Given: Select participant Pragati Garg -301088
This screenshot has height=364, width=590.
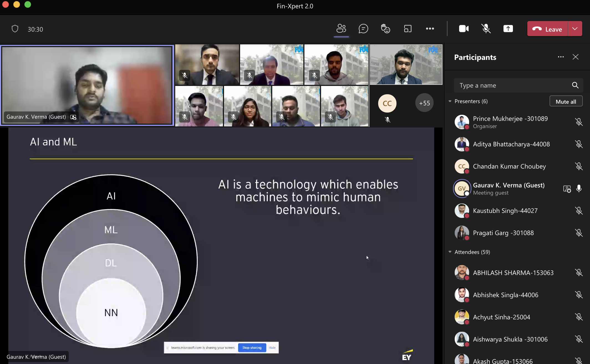Looking at the screenshot, I should click(x=517, y=233).
